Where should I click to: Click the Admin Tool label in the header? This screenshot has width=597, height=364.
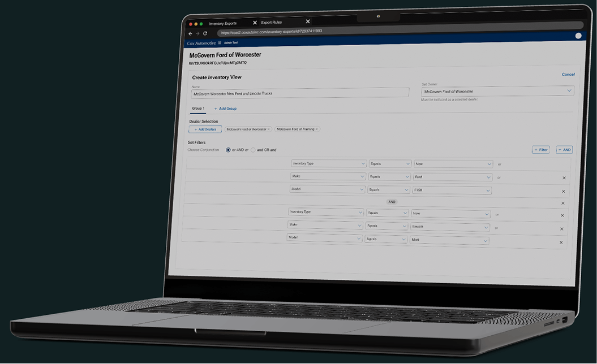231,42
